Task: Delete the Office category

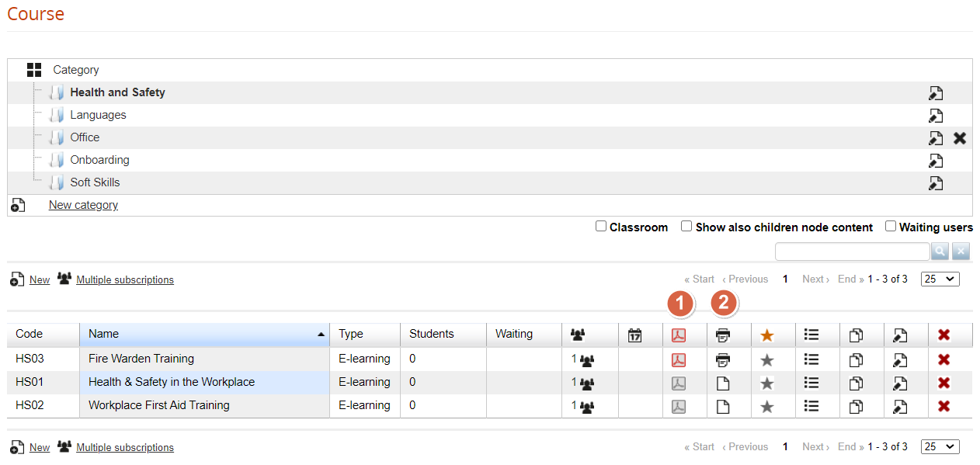Action: [960, 138]
